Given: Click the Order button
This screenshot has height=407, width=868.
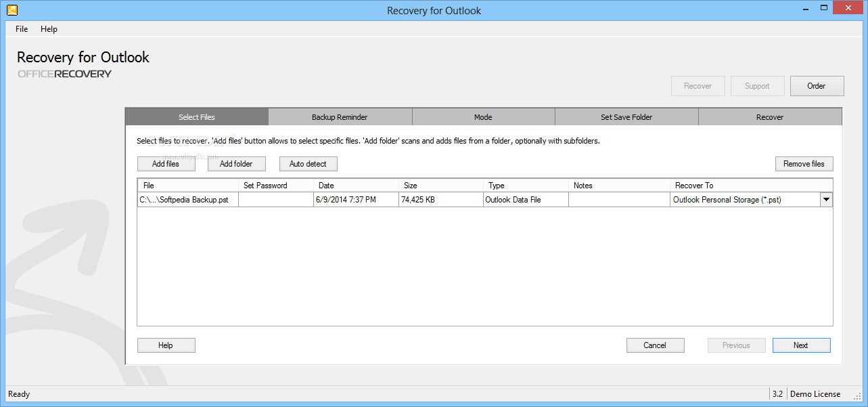Looking at the screenshot, I should point(817,86).
